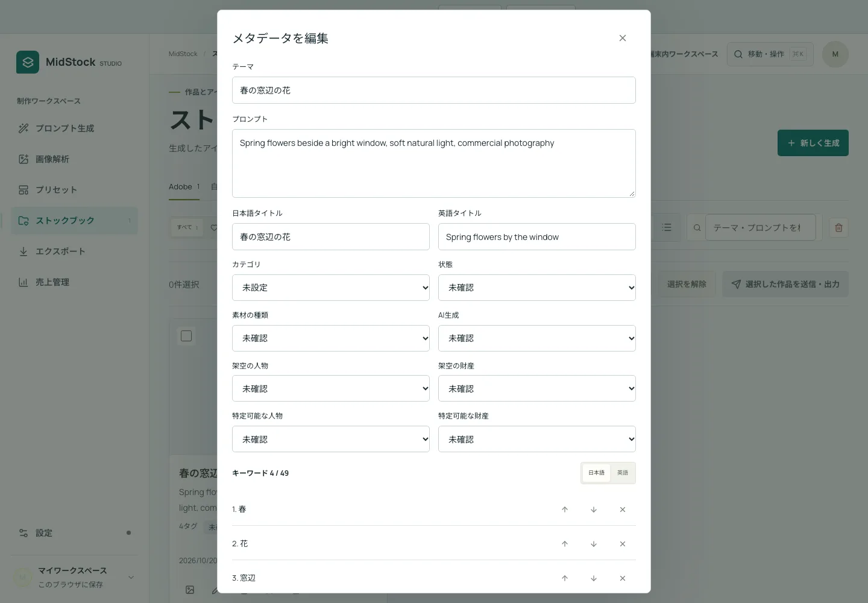Open the 素材の種類 dropdown
Image resolution: width=868 pixels, height=603 pixels.
[x=331, y=338]
